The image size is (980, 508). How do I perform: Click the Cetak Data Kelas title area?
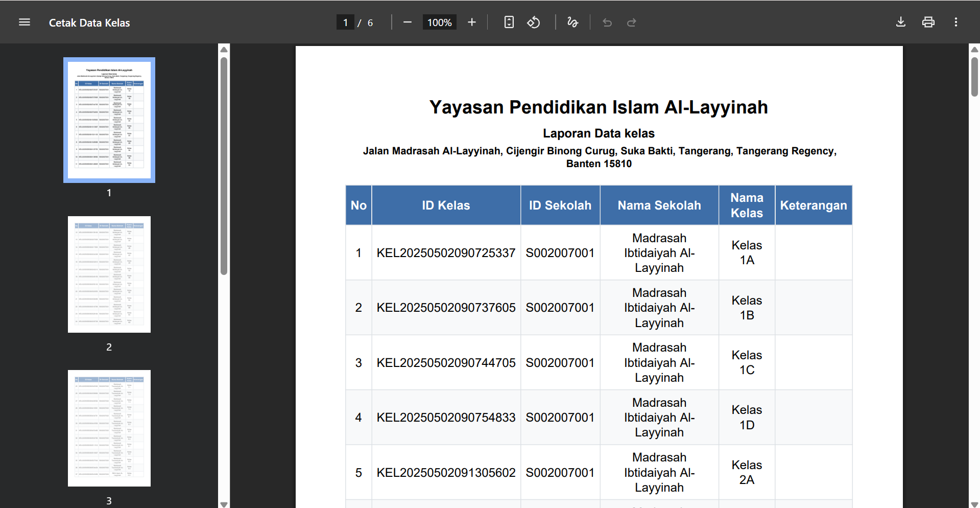click(89, 22)
